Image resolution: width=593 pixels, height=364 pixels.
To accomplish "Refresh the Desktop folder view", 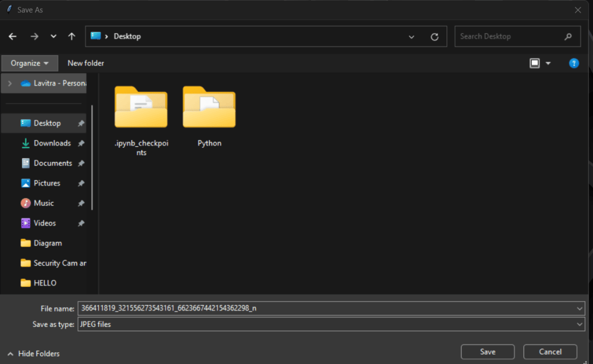I will pyautogui.click(x=434, y=36).
